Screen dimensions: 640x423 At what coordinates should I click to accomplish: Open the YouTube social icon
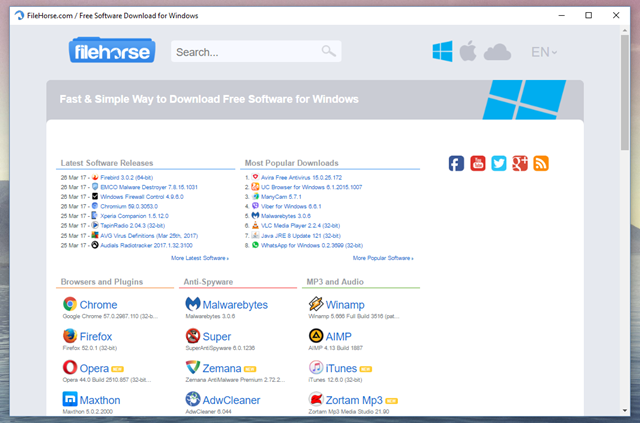point(478,163)
